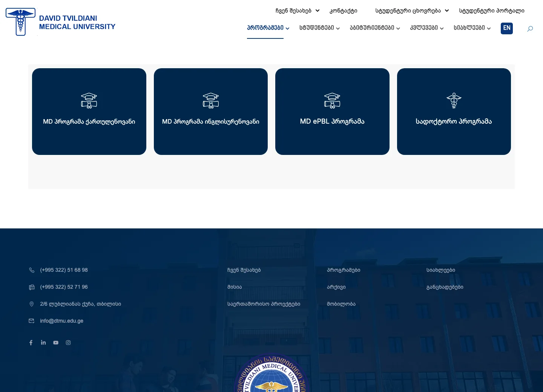Open the search magnifier icon
This screenshot has width=543, height=392.
530,29
